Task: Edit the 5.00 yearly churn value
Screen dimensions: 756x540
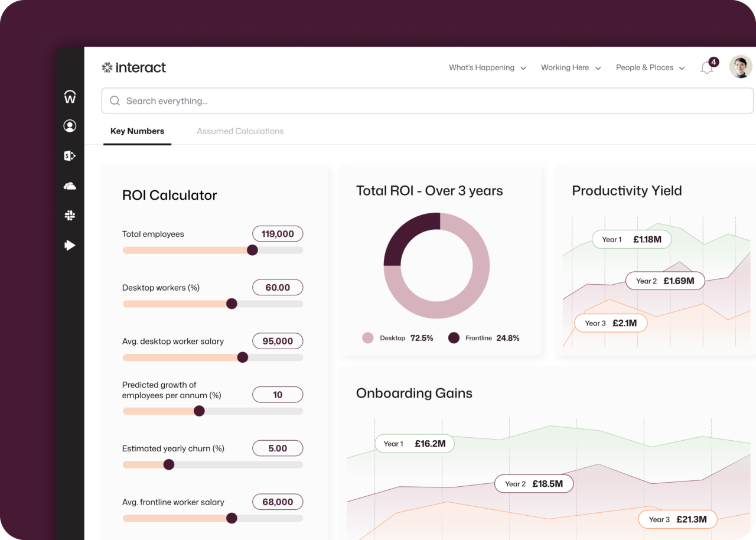Action: tap(278, 448)
